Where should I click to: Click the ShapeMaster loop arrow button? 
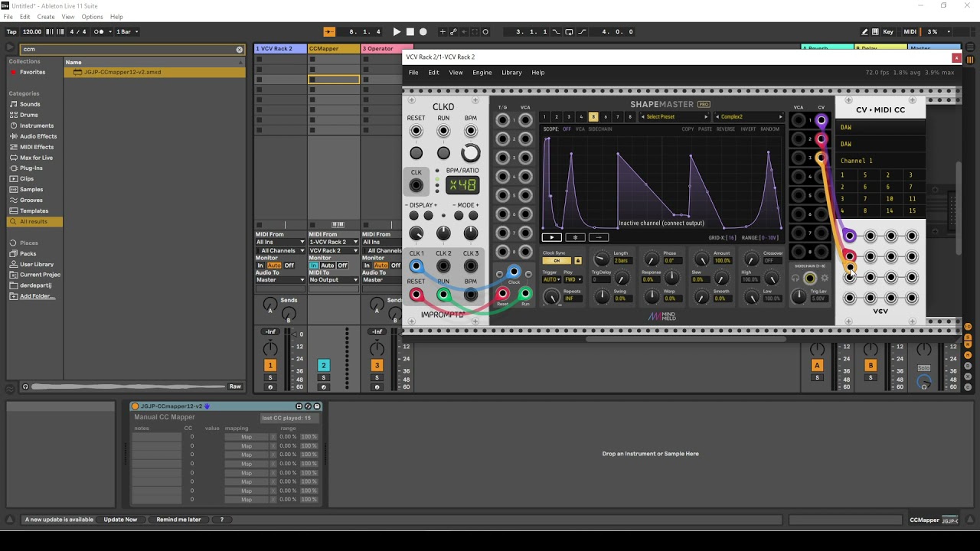click(x=599, y=237)
